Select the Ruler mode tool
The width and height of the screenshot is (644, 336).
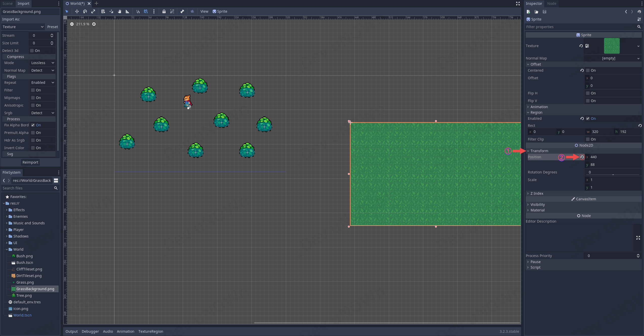click(x=128, y=11)
